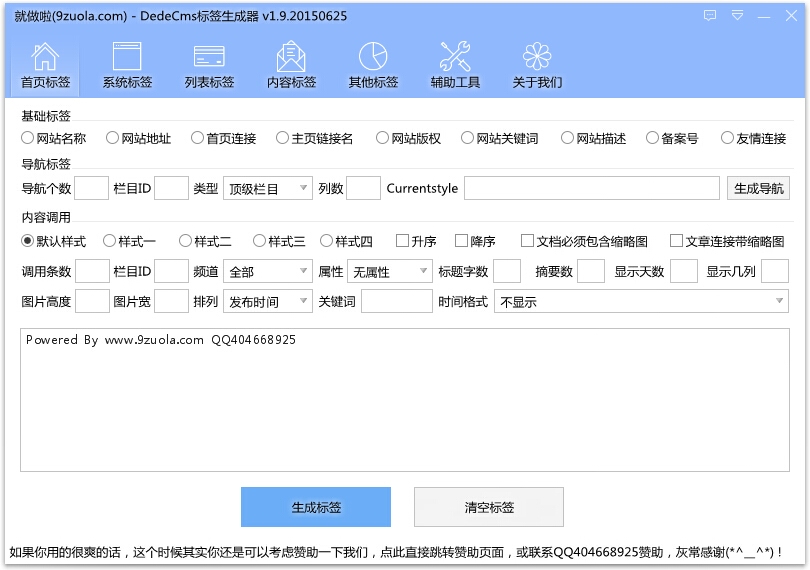The image size is (810, 570).
Task: Open the 属性 无属性 dropdown
Action: [x=390, y=271]
